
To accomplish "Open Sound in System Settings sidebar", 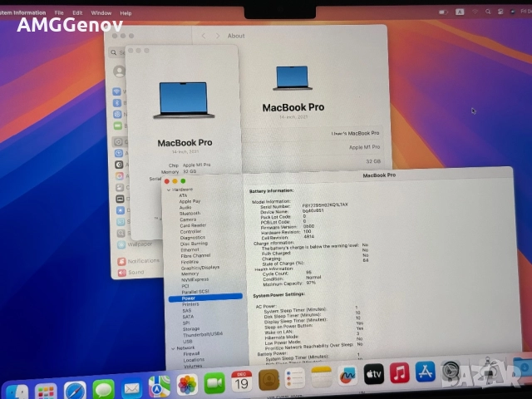I will click(131, 273).
